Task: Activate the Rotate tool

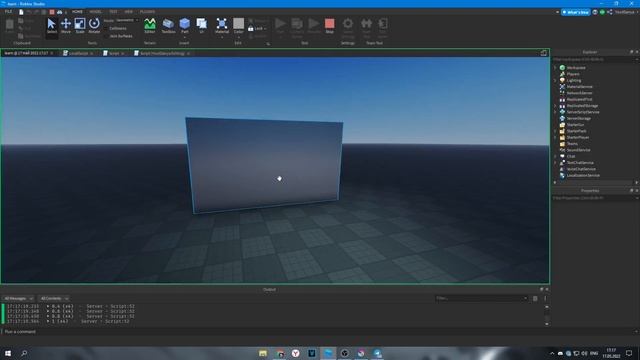Action: (x=94, y=26)
